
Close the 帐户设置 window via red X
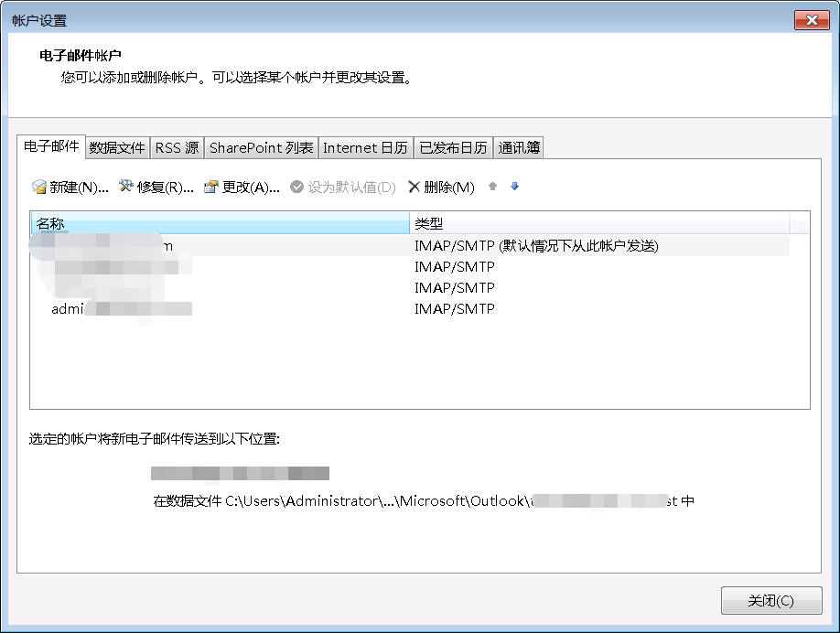(811, 20)
